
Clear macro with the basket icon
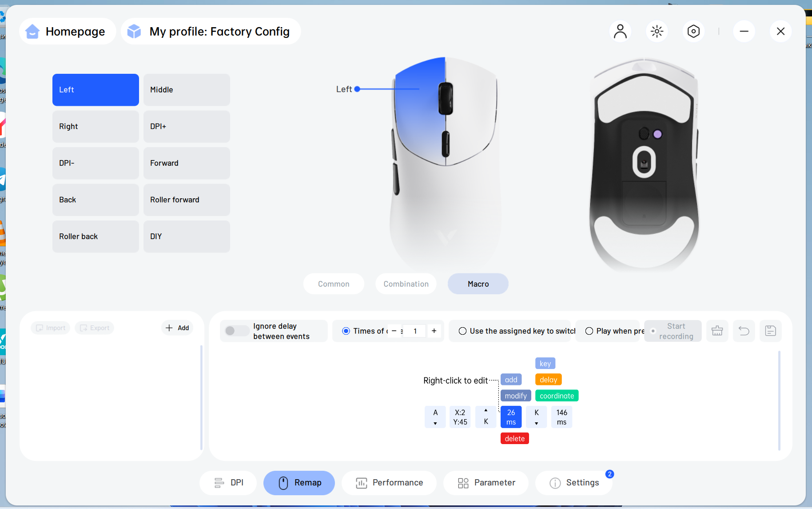coord(717,331)
